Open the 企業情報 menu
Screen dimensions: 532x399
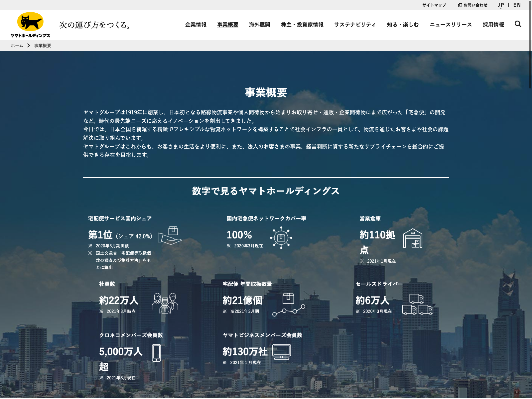pyautogui.click(x=196, y=25)
